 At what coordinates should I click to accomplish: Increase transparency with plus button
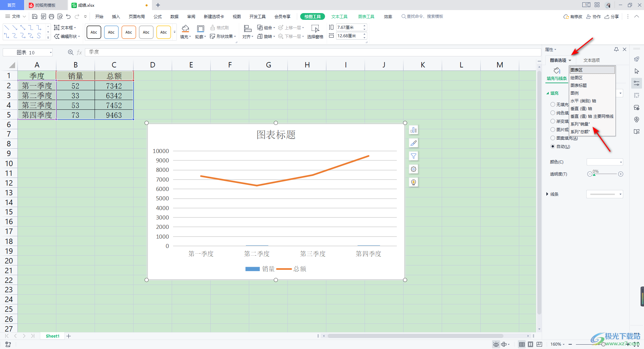(621, 174)
